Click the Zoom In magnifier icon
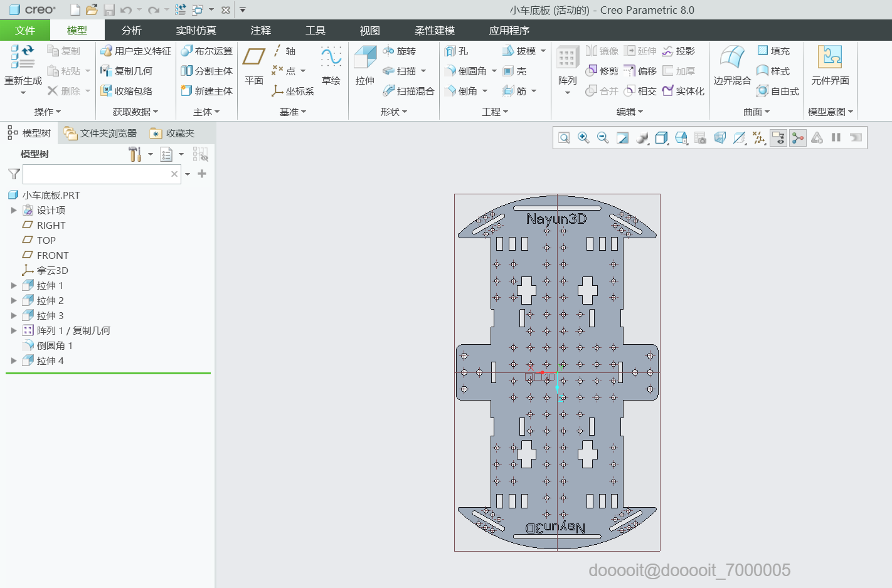Viewport: 892px width, 588px height. point(583,138)
